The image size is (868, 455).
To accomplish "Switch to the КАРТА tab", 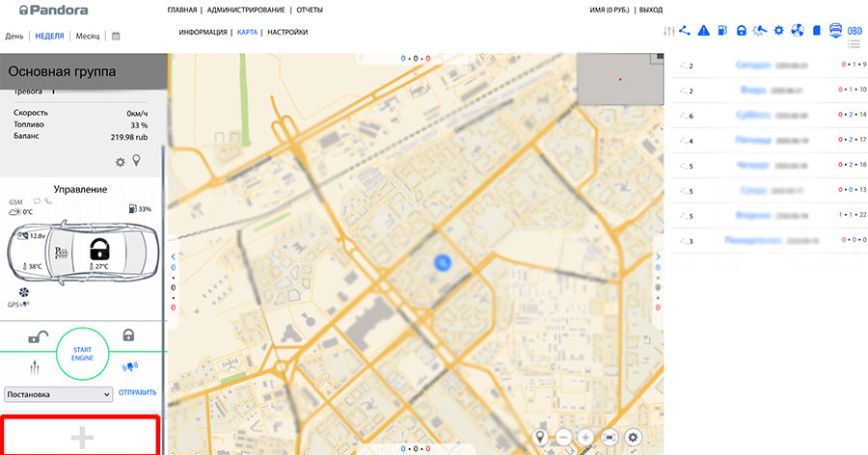I will click(x=247, y=32).
